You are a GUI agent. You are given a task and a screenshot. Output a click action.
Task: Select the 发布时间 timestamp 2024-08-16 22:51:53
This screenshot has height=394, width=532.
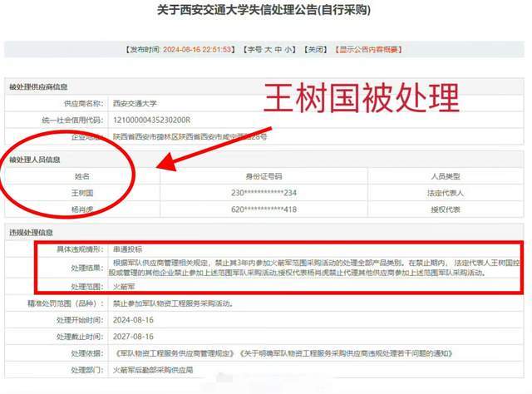point(197,50)
